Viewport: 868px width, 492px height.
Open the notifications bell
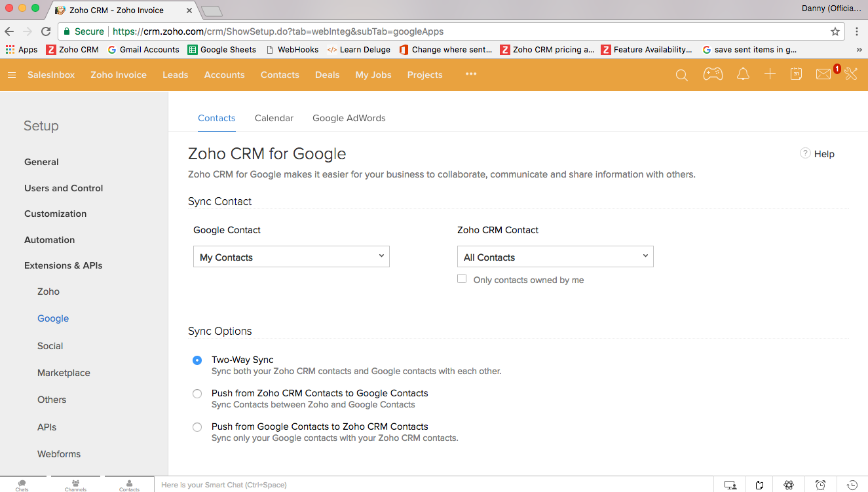pos(743,75)
